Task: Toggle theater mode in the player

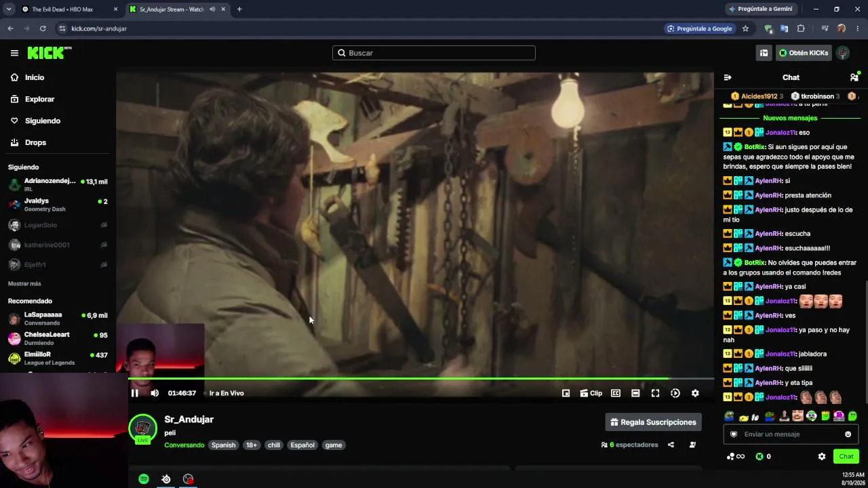Action: tap(635, 393)
